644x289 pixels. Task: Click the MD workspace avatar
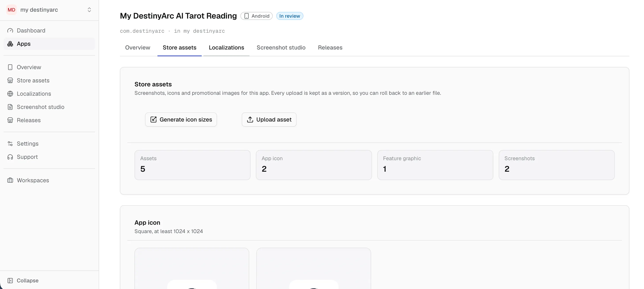click(x=11, y=10)
